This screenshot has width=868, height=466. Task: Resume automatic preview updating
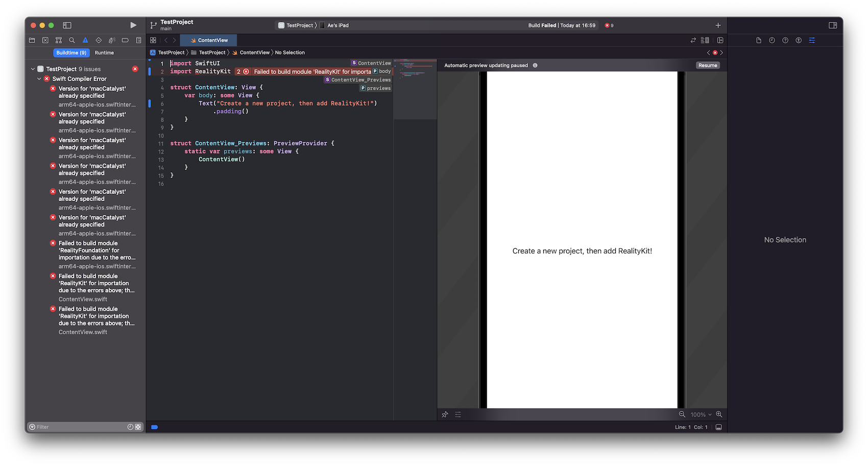(708, 65)
